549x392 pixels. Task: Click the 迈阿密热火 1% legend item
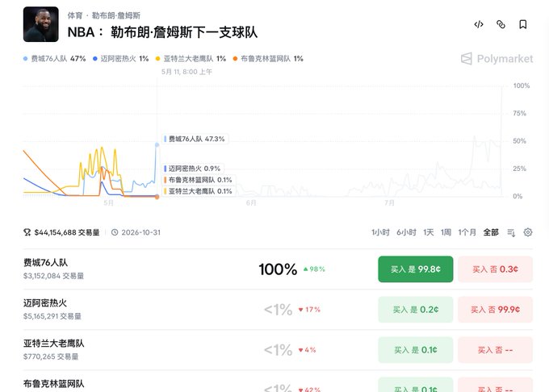point(121,58)
